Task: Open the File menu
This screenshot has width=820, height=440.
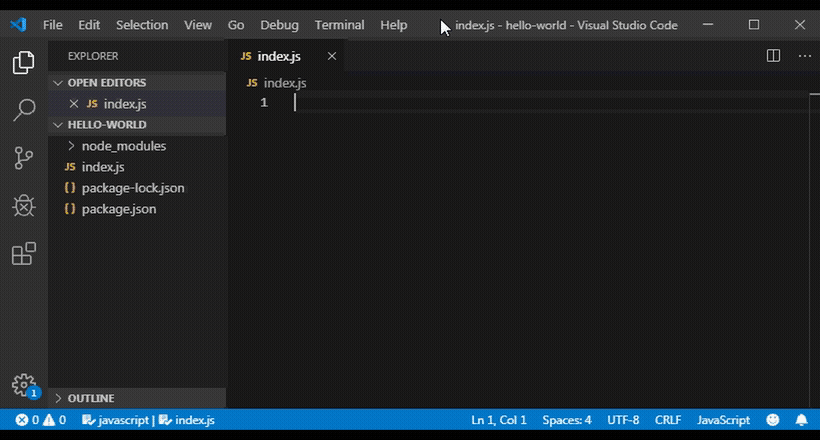Action: pyautogui.click(x=53, y=25)
